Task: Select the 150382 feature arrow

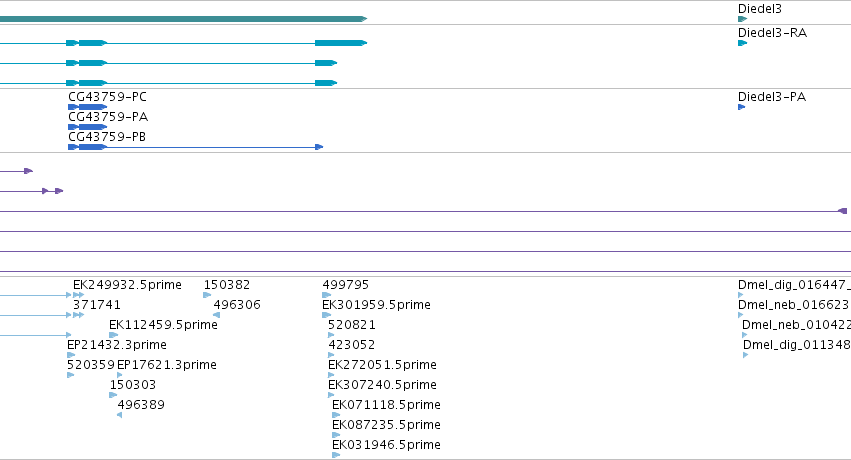Action: pyautogui.click(x=207, y=295)
